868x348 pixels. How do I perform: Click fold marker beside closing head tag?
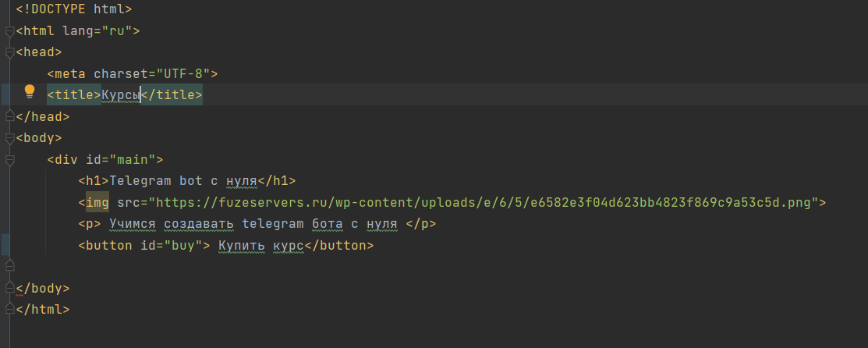point(9,117)
